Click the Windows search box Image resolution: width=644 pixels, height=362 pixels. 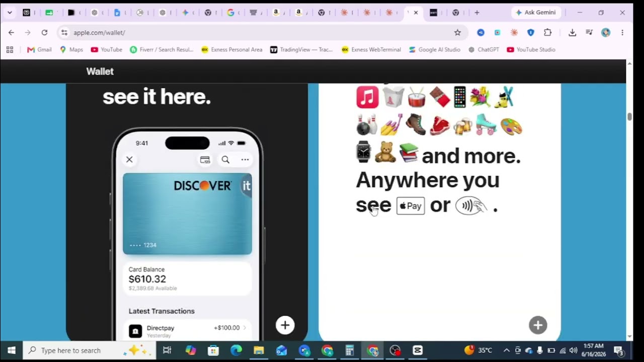[89, 350]
